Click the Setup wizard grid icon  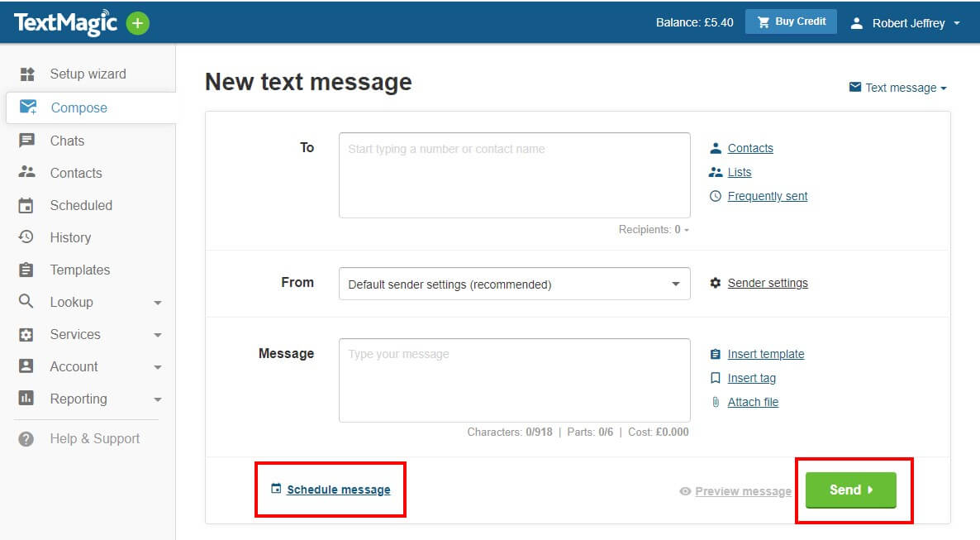[x=27, y=74]
